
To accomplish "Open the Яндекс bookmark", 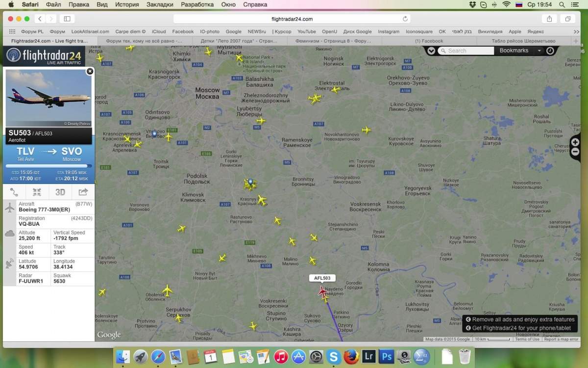I will click(536, 31).
